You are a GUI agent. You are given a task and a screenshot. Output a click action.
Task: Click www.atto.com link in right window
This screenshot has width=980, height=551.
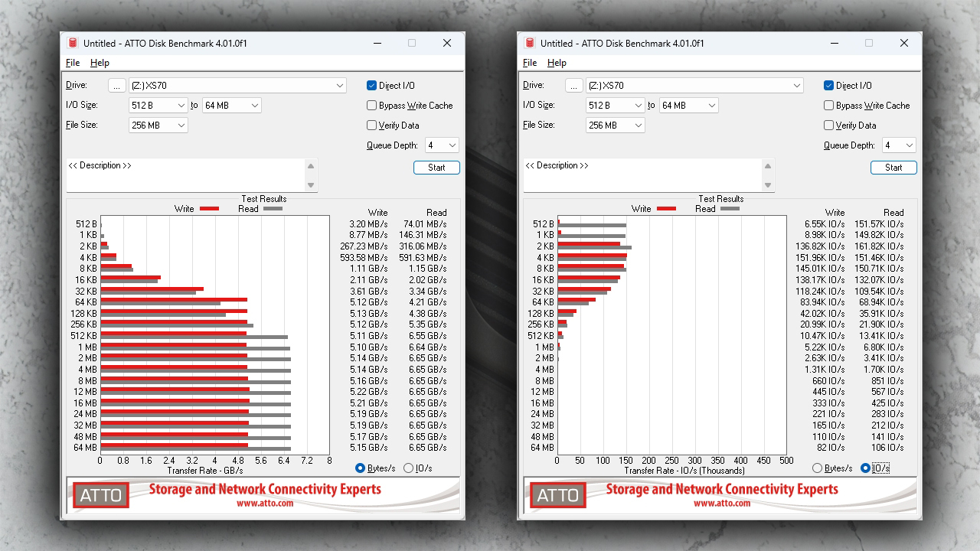pos(722,504)
